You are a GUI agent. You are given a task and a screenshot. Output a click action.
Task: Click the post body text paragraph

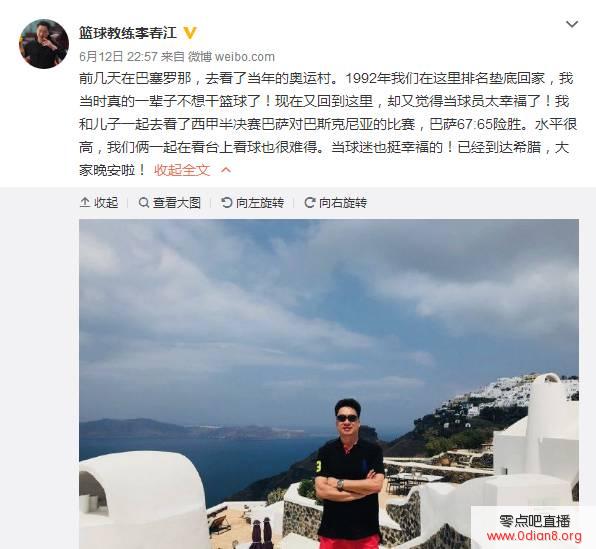click(328, 124)
